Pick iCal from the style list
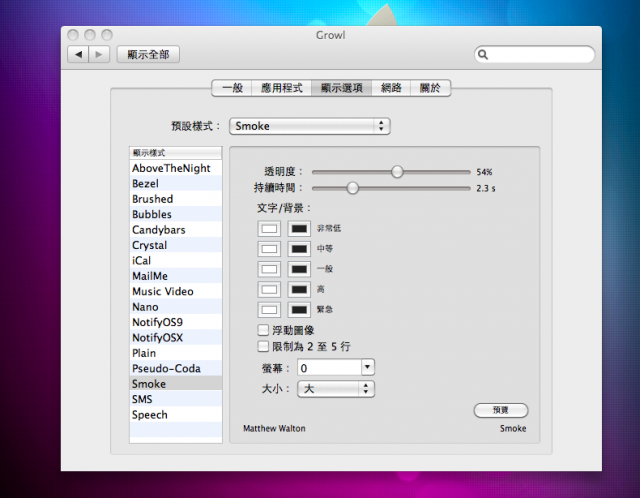The image size is (640, 498). click(x=176, y=260)
